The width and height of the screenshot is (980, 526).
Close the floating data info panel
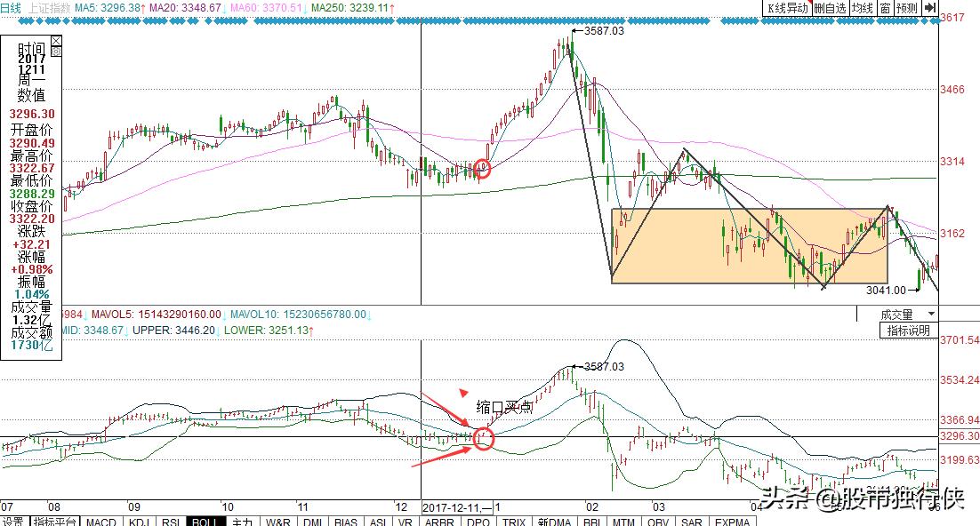coord(56,41)
